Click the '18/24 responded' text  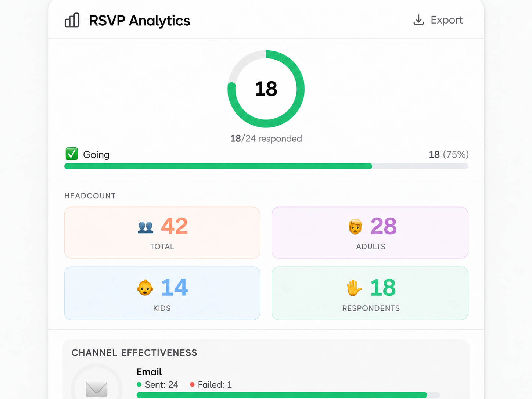(x=266, y=139)
